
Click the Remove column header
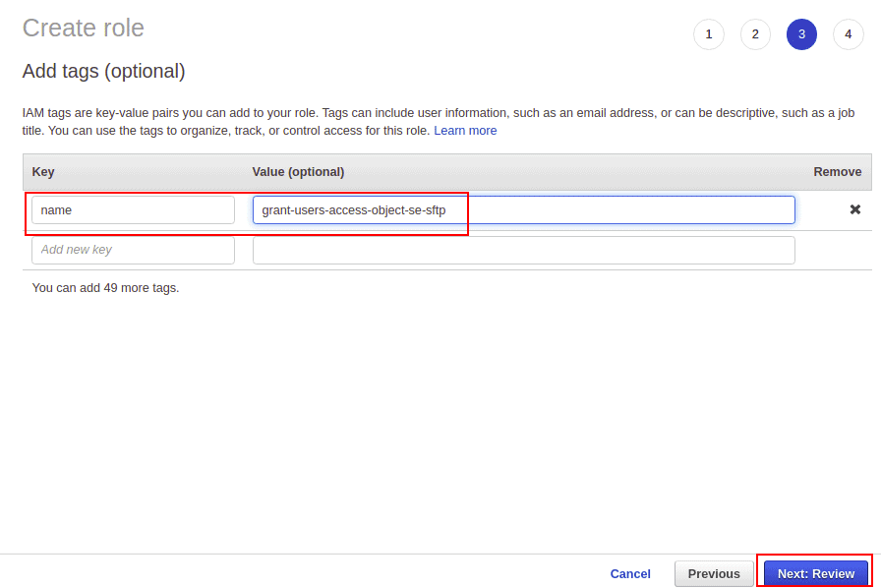[837, 172]
